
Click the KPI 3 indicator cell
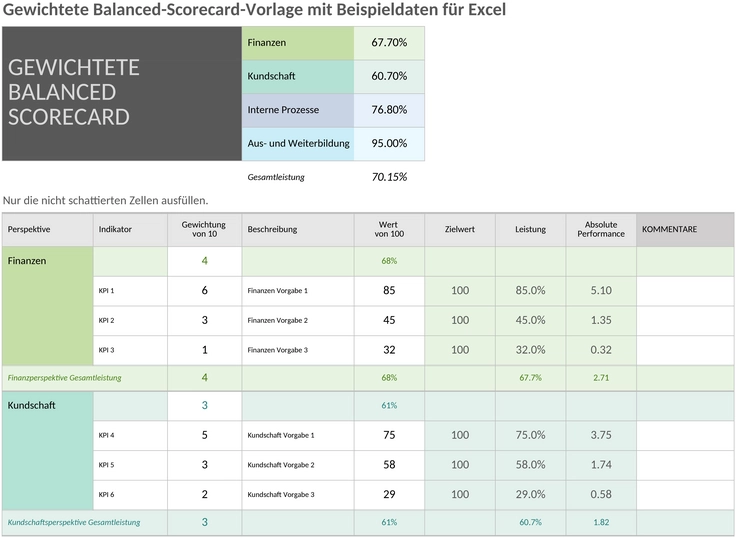click(x=130, y=350)
